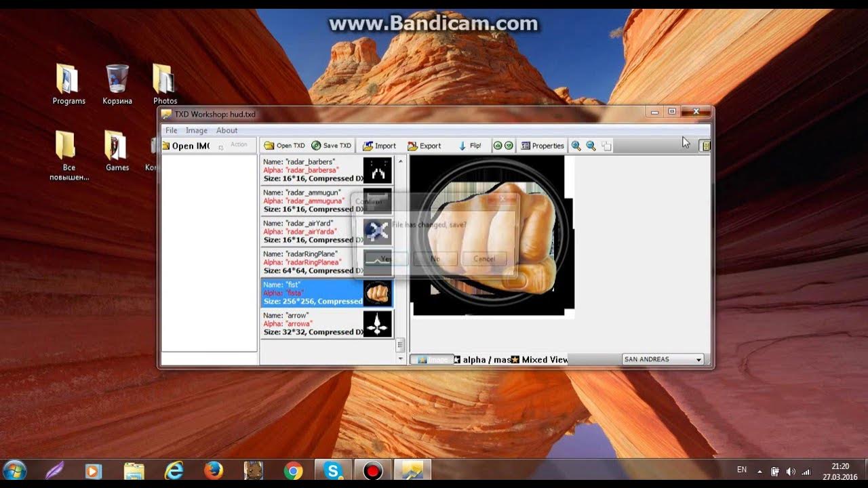Select the arrow texture row
The image size is (868, 488).
327,323
